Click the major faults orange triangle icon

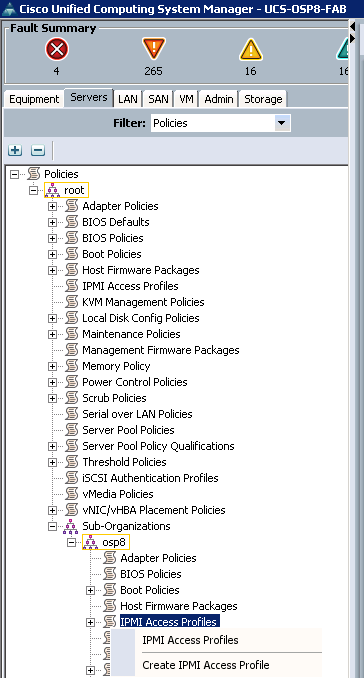click(x=153, y=48)
